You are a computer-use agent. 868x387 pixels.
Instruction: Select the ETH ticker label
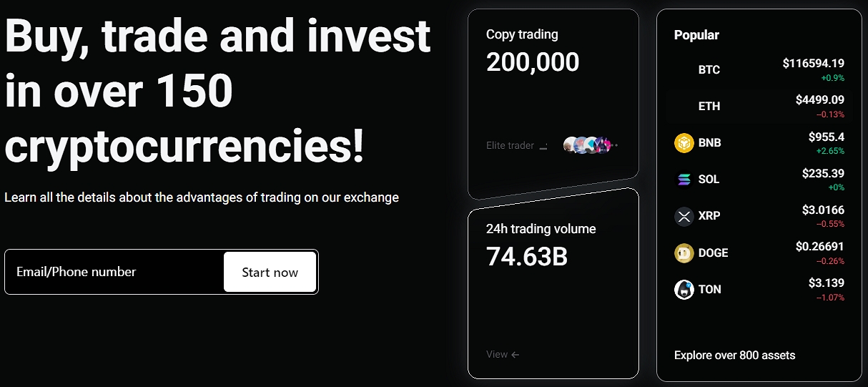(709, 107)
